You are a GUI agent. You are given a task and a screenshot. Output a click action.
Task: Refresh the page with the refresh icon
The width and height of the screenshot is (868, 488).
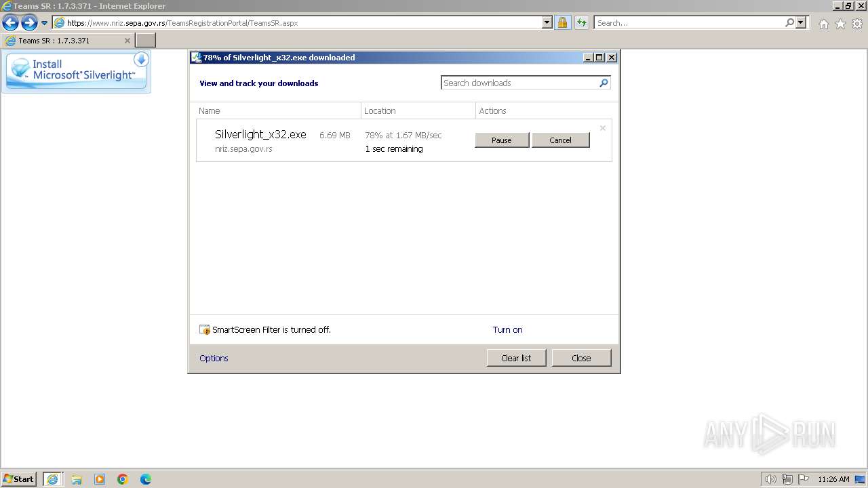[581, 22]
